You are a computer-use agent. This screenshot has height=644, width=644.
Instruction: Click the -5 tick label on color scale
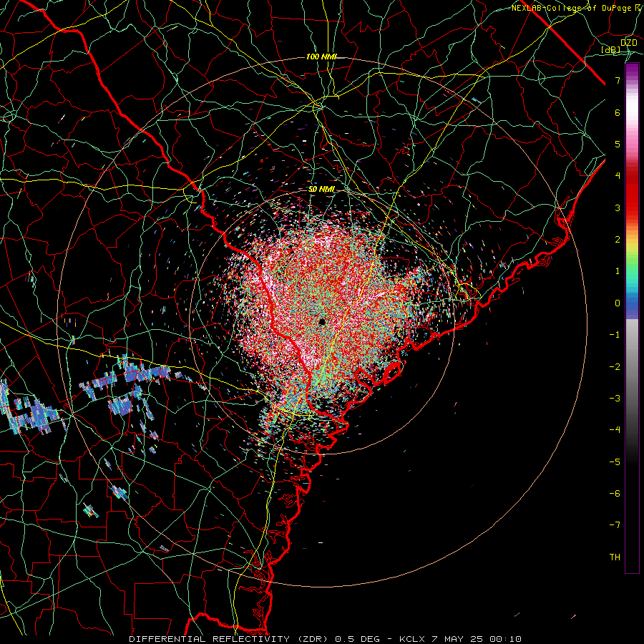coord(615,462)
